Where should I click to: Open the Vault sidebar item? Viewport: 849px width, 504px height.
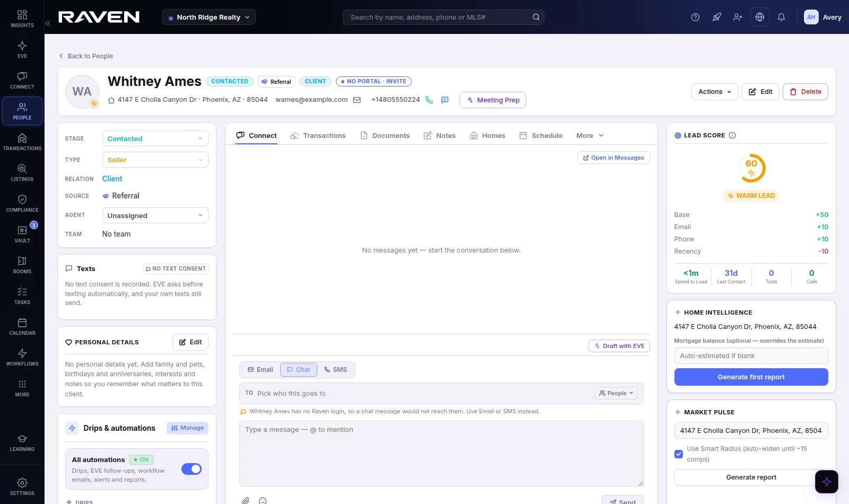point(22,234)
